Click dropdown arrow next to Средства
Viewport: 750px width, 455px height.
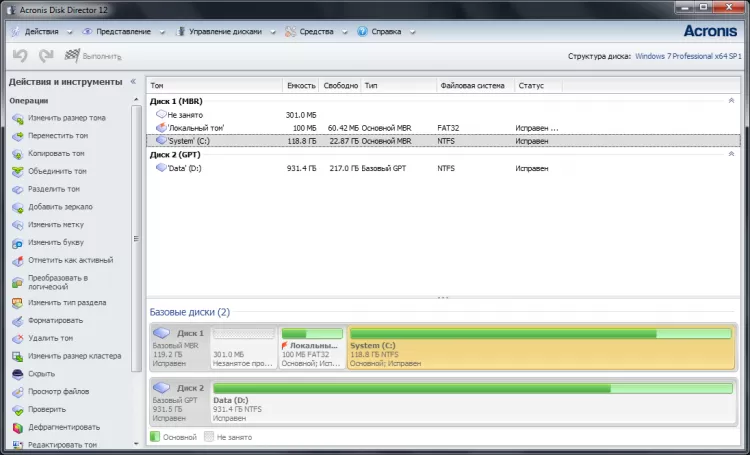[344, 32]
